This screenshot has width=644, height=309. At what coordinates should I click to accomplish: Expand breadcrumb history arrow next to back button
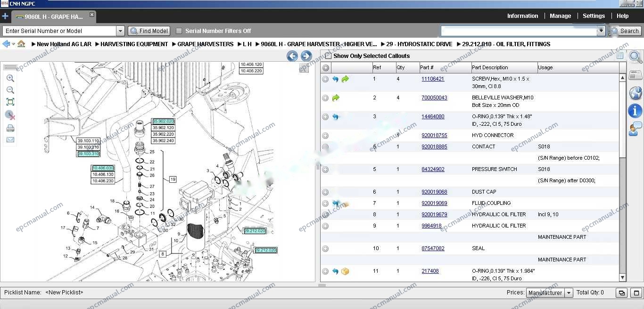pyautogui.click(x=14, y=44)
